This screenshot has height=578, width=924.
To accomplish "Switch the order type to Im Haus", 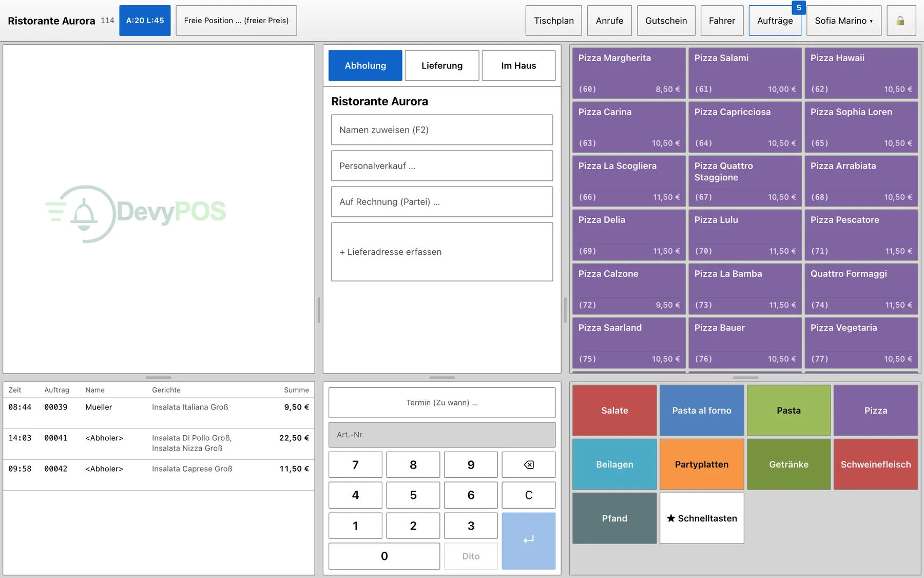I will pos(518,65).
